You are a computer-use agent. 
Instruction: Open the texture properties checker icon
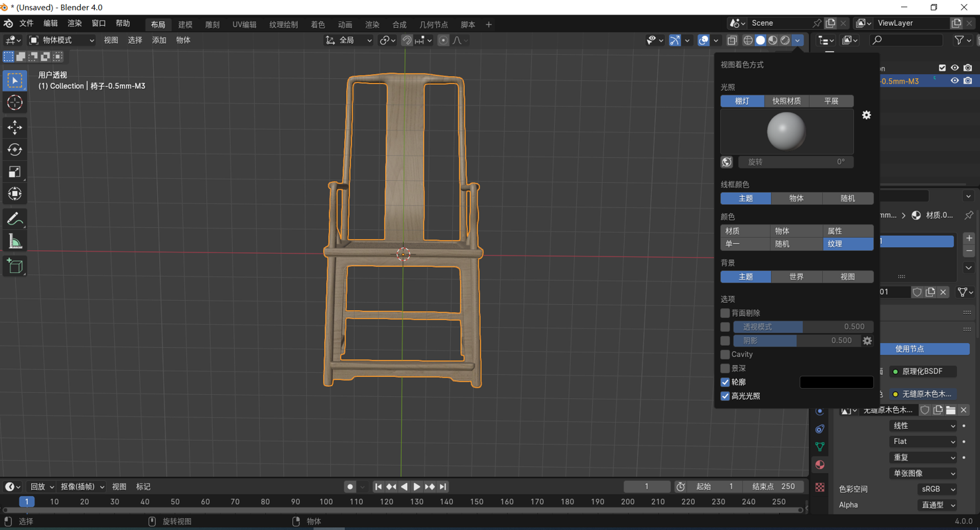click(820, 488)
